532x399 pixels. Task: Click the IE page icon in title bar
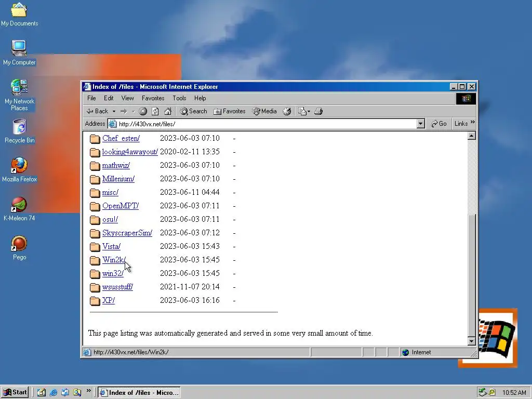(87, 87)
